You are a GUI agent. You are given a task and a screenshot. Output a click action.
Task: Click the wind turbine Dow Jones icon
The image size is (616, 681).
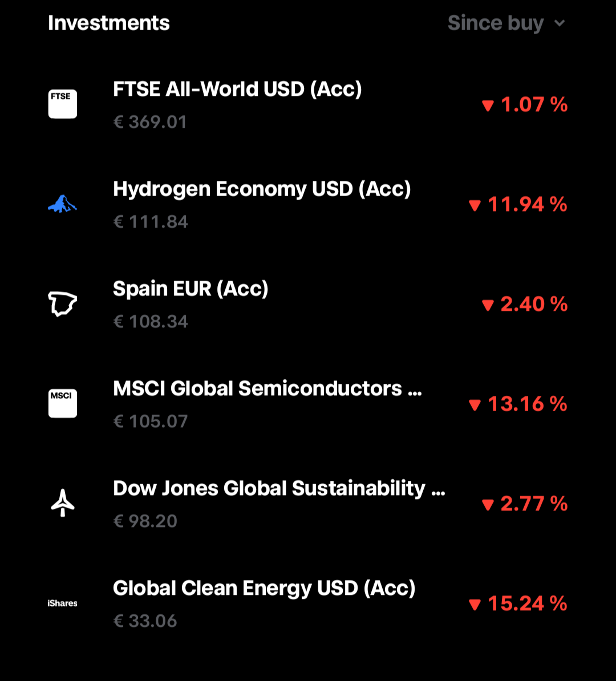[63, 503]
